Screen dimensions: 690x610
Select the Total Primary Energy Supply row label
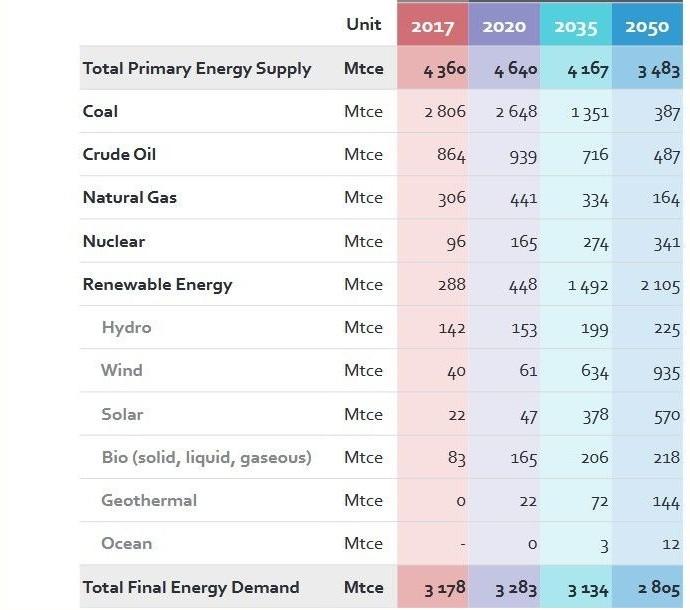click(197, 69)
